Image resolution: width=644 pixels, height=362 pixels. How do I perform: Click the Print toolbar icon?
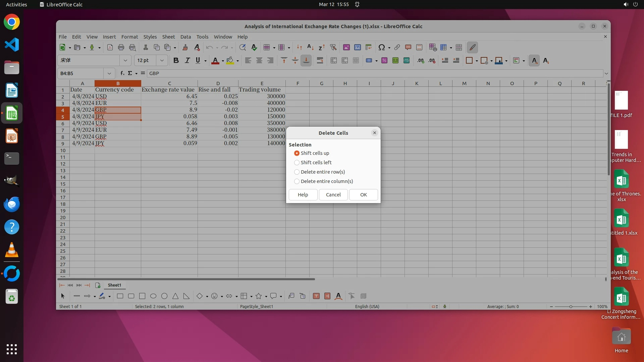pyautogui.click(x=121, y=48)
